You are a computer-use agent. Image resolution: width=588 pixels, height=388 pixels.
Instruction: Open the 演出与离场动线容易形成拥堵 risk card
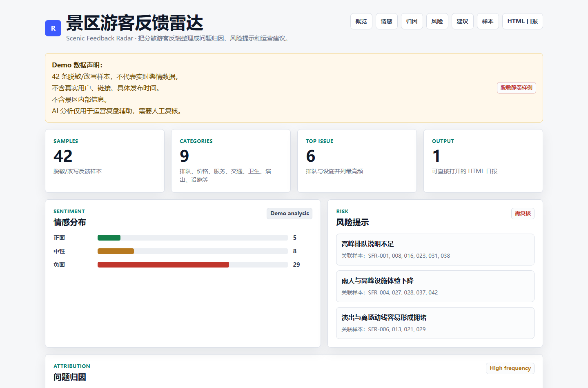(x=435, y=323)
